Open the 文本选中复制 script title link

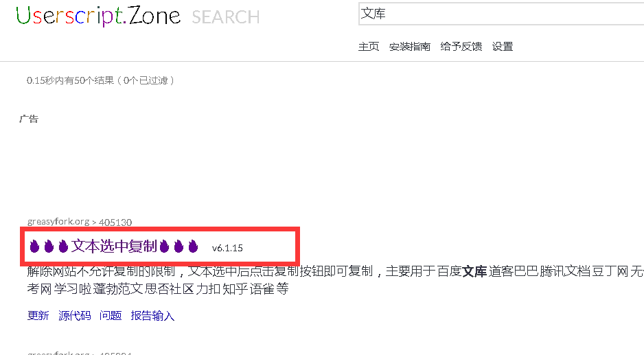(x=114, y=247)
